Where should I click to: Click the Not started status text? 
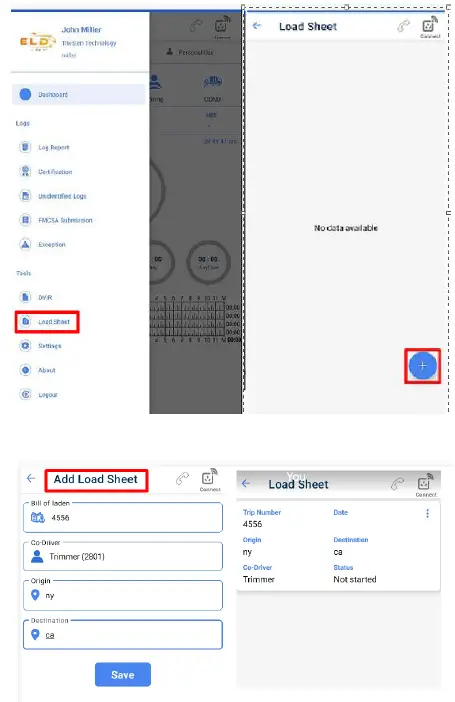point(355,579)
